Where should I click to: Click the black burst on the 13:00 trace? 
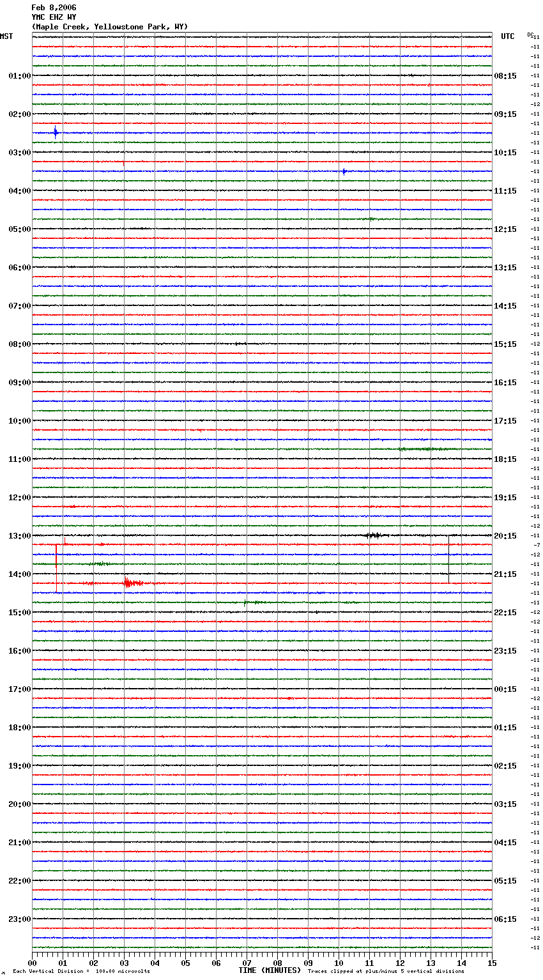tap(373, 535)
